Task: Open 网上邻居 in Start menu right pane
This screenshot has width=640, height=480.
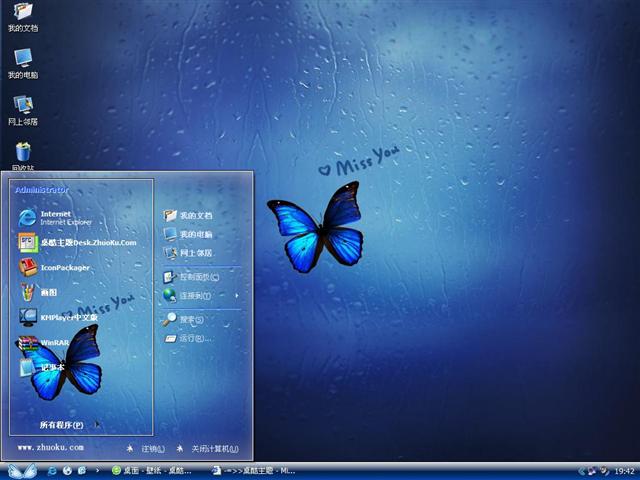Action: click(188, 253)
